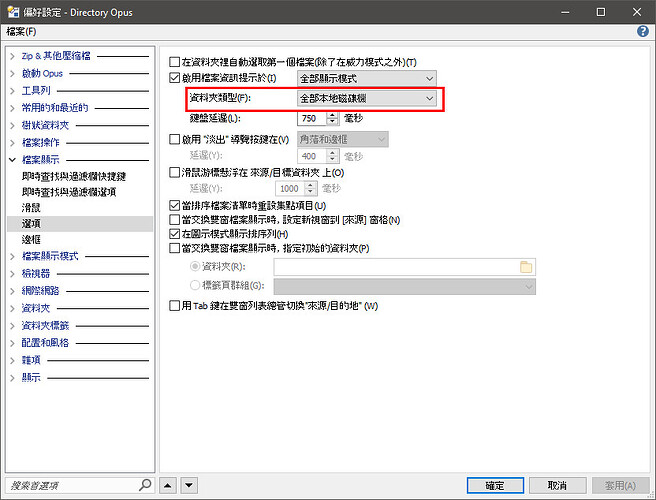Click the up arrow button beside search
This screenshot has height=500, width=656.
(168, 485)
